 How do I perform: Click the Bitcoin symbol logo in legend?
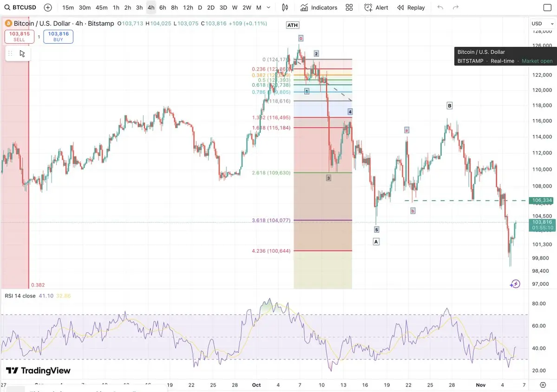pyautogui.click(x=8, y=23)
